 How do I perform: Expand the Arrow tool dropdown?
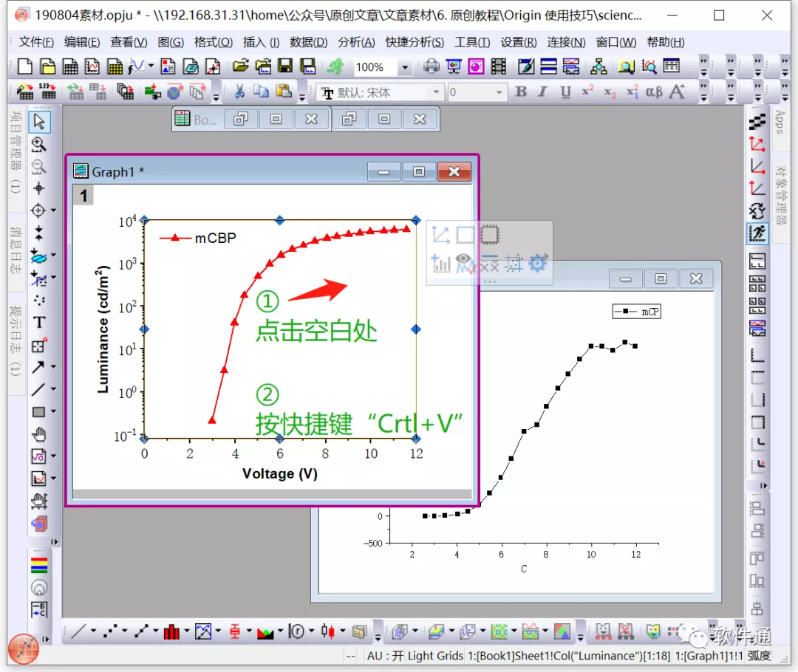click(x=53, y=367)
